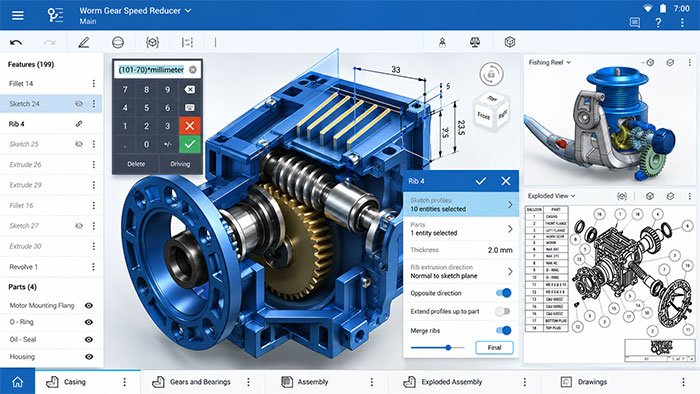The image size is (700, 394).
Task: Toggle Merge ribs switch
Action: (x=503, y=330)
